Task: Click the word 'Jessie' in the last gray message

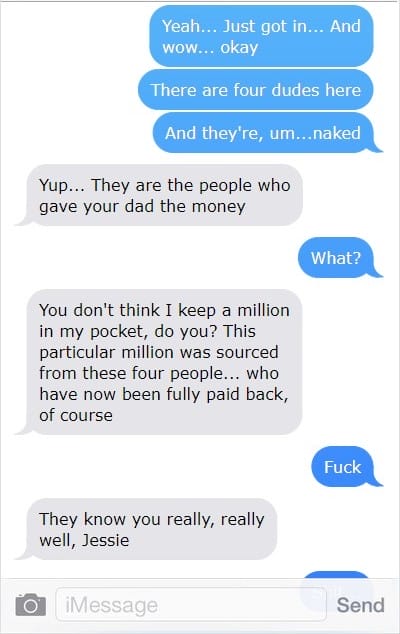Action: pos(106,540)
